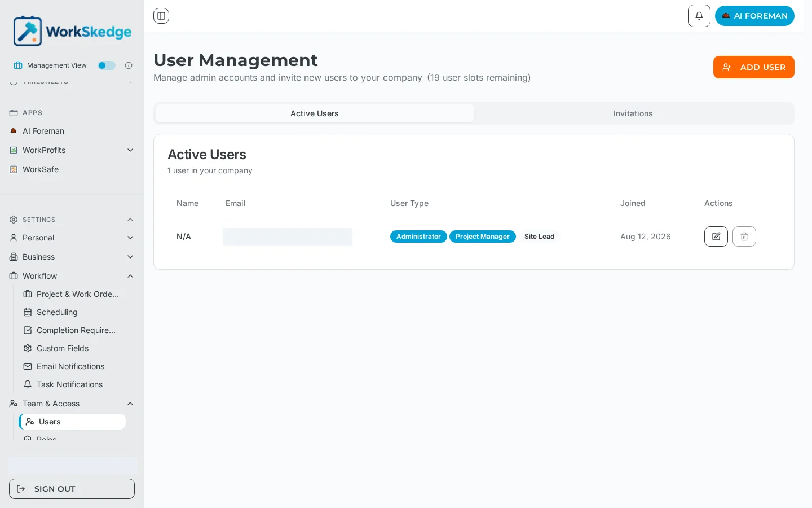The image size is (812, 508).
Task: Click the Site Lead label
Action: [x=539, y=237]
